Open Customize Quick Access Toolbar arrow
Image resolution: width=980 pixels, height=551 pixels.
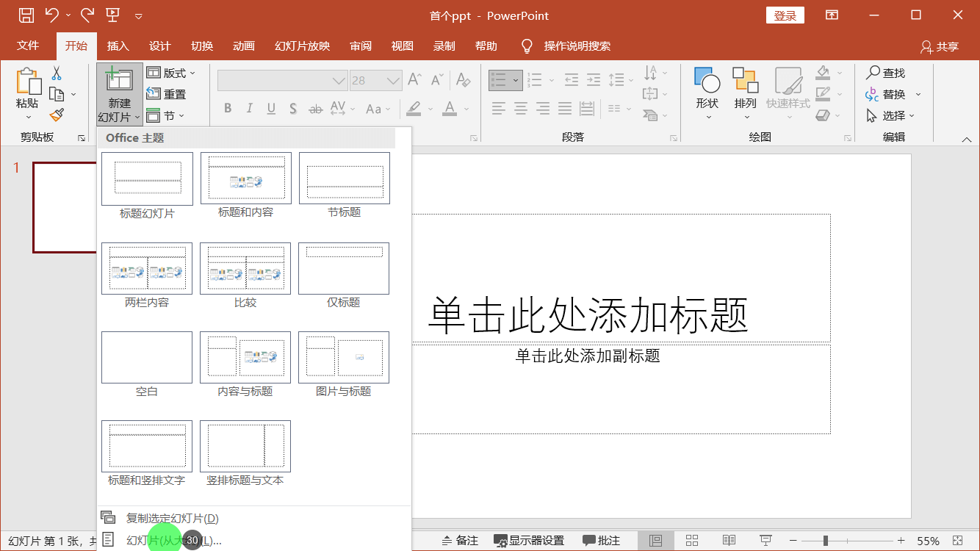tap(139, 15)
